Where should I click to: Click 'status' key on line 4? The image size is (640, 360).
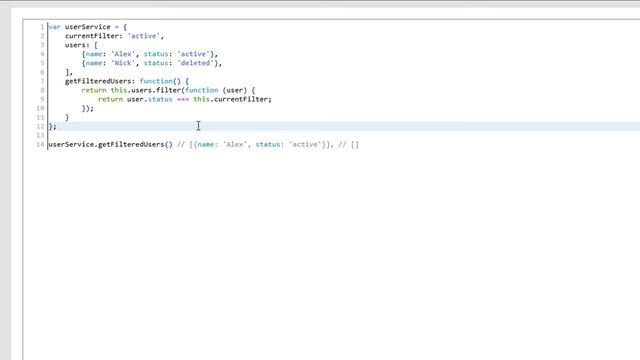[156, 54]
